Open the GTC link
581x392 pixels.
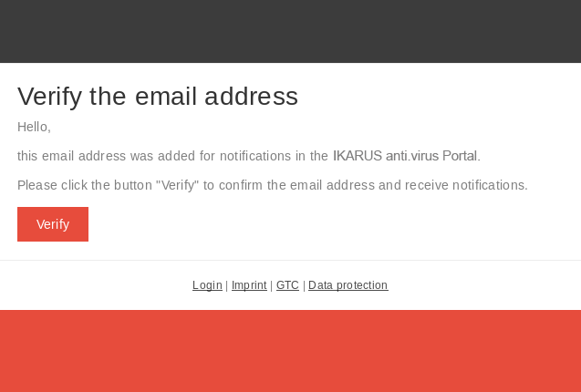tap(287, 285)
